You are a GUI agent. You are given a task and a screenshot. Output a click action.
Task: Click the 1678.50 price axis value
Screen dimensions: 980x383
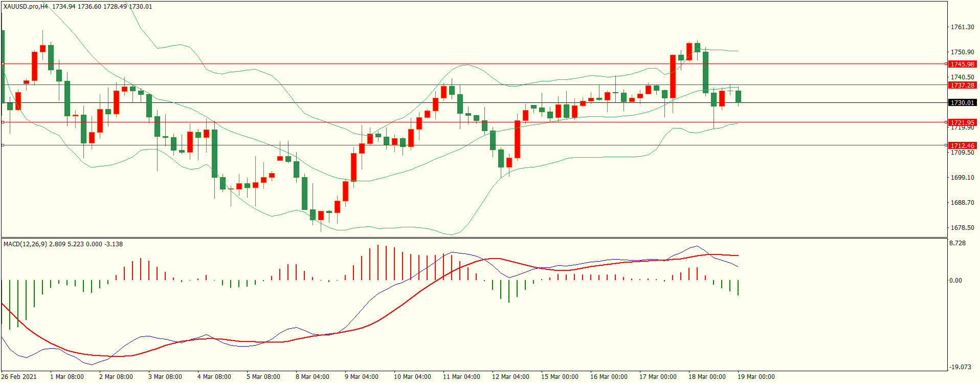point(962,228)
